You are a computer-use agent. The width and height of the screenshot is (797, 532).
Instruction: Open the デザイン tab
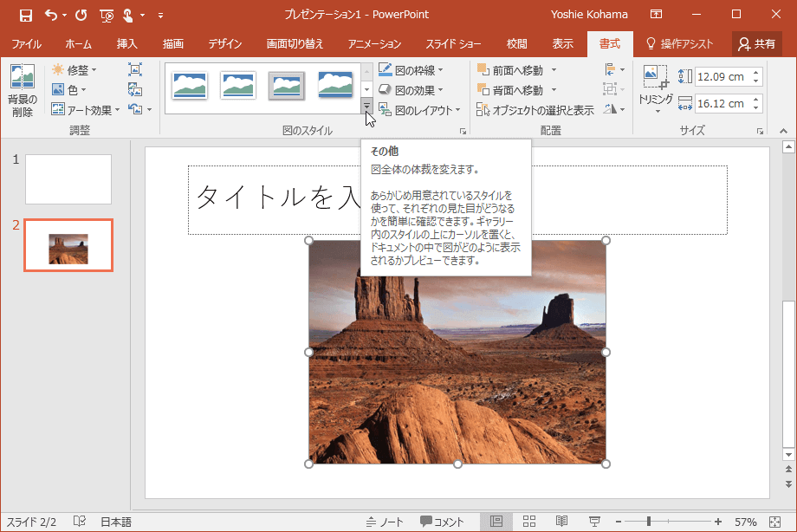click(x=224, y=44)
